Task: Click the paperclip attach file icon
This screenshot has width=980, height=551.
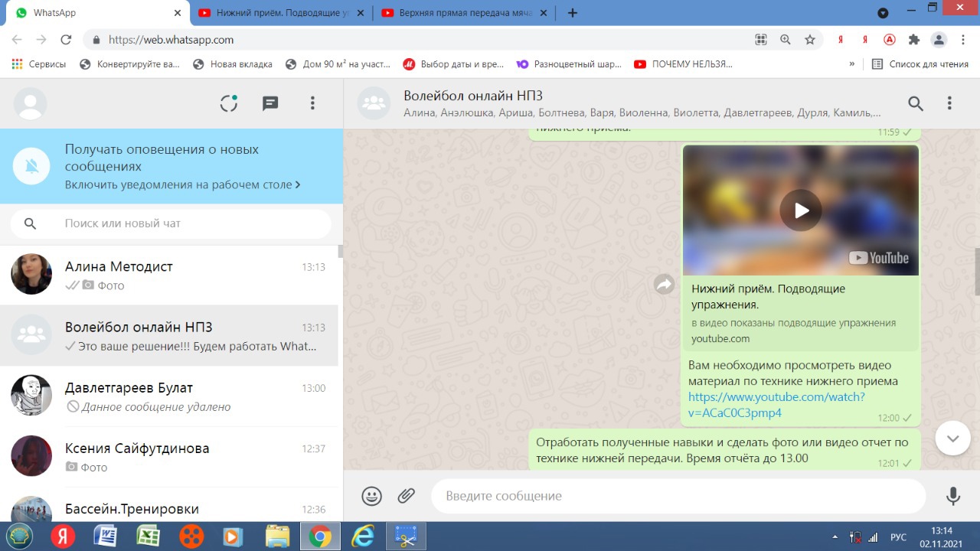Action: coord(406,496)
